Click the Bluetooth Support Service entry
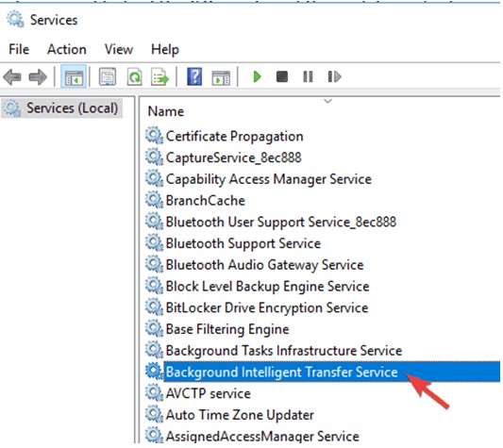 [x=243, y=243]
